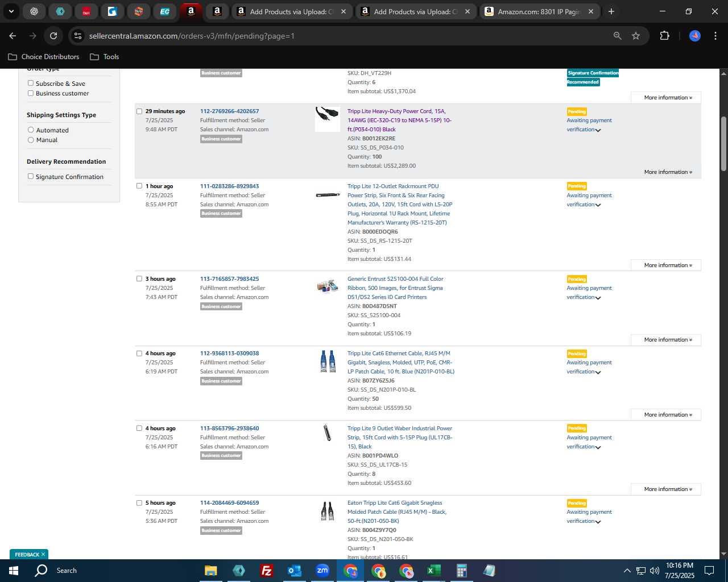Image resolution: width=728 pixels, height=582 pixels.
Task: Open FileZilla from the taskbar
Action: 266,571
